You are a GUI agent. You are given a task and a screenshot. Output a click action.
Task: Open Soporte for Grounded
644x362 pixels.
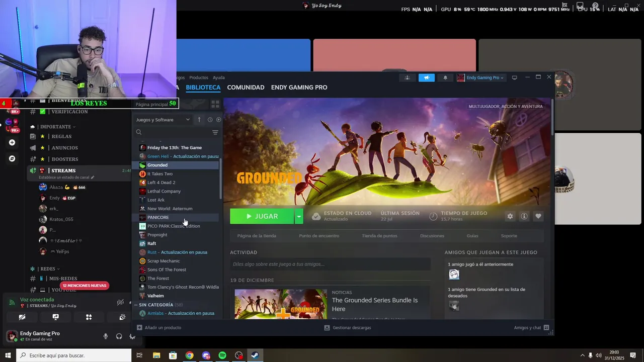tap(509, 236)
